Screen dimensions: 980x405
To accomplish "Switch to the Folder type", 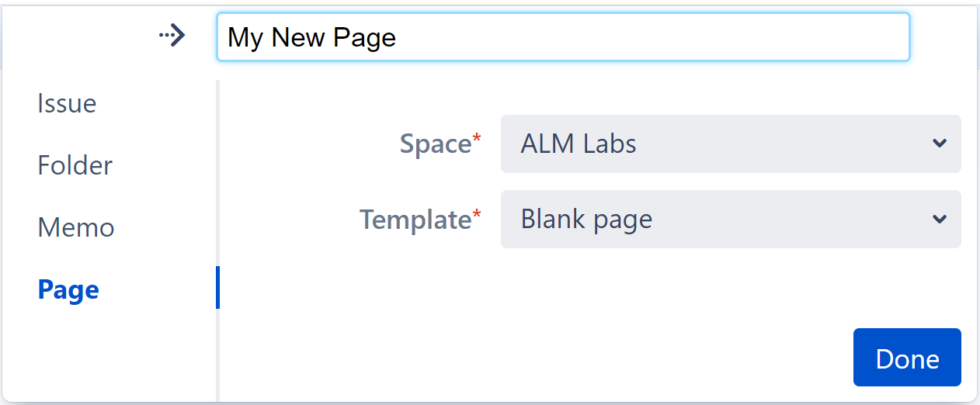I will [75, 165].
